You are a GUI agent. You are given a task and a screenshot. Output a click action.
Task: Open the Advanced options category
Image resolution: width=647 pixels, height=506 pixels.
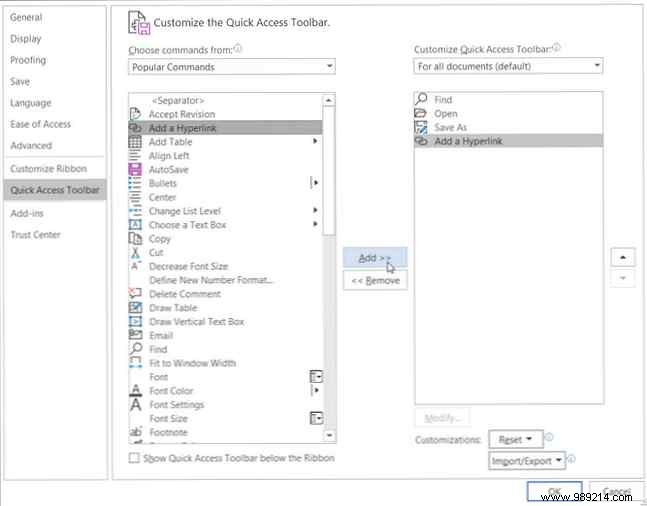click(x=31, y=146)
